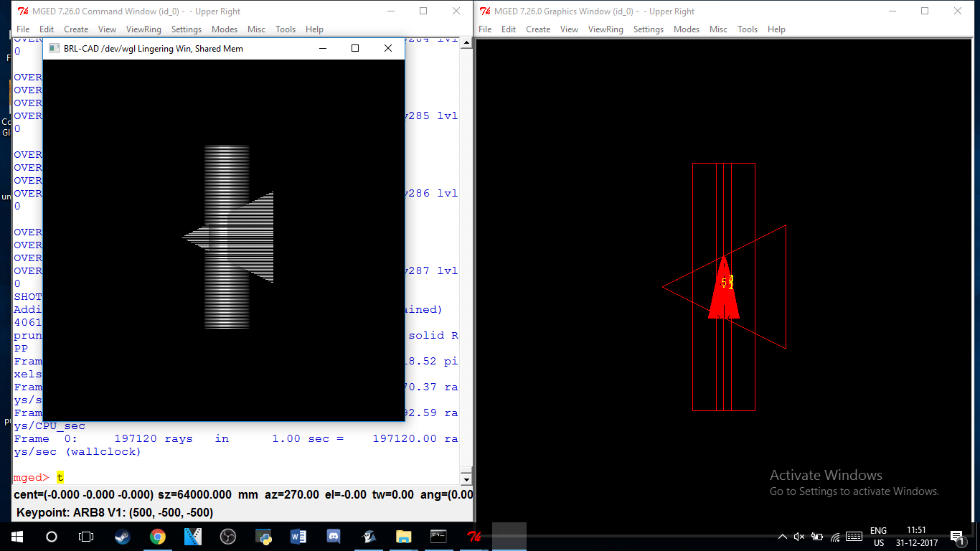Open File Explorer from the taskbar
Viewport: 980px width, 551px height.
pos(404,536)
